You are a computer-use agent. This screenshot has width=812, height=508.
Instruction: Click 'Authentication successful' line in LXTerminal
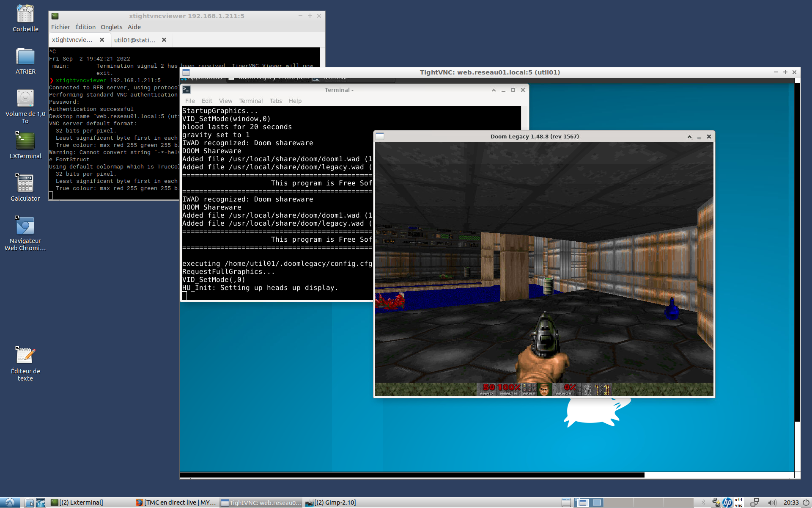[x=91, y=109]
